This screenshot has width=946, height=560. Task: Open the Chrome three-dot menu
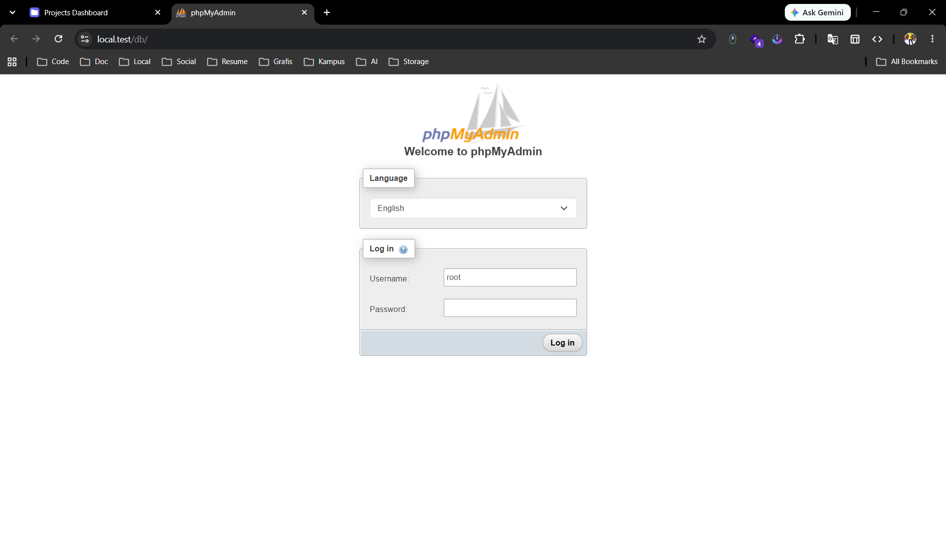tap(932, 39)
